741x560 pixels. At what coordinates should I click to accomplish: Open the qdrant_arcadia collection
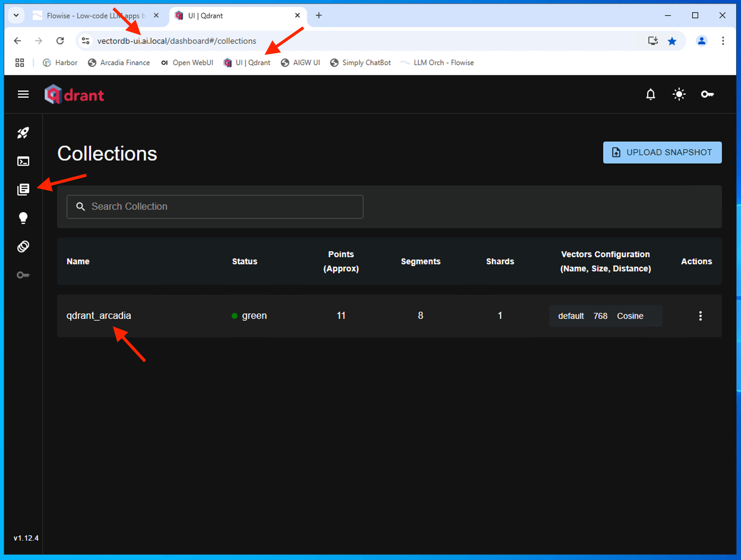(99, 316)
